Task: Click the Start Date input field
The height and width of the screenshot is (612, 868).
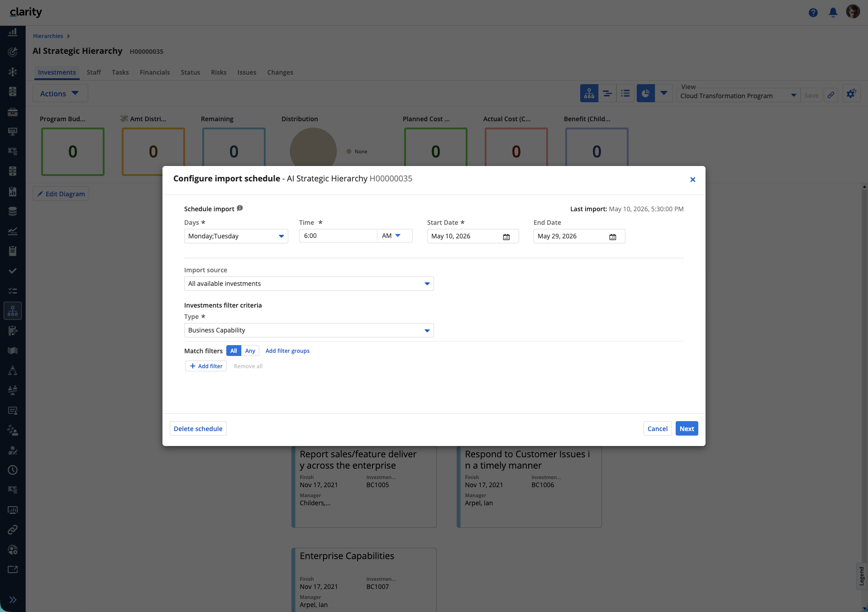Action: click(x=473, y=236)
